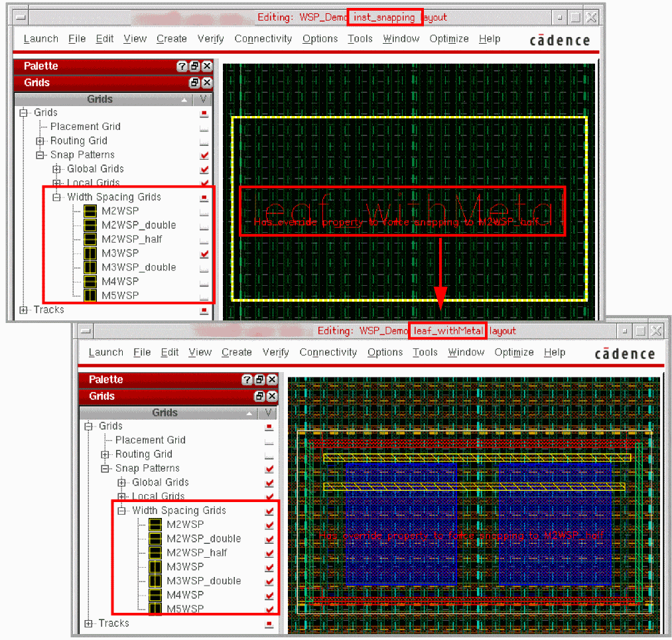Viewport: 672px width, 640px height.
Task: Click M3WSP grid icon in inst_snapping window
Action: click(90, 253)
